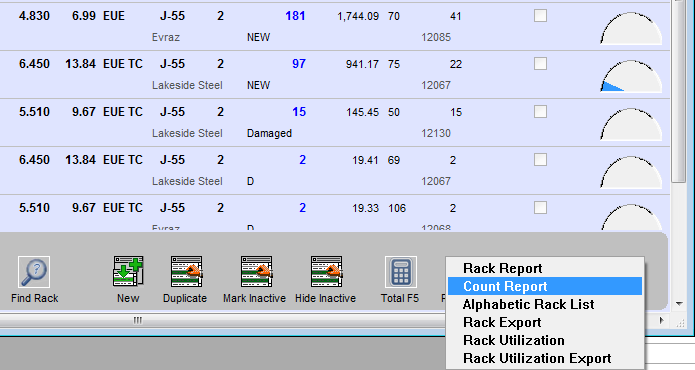
Task: Click the number 12130
Action: tap(436, 133)
